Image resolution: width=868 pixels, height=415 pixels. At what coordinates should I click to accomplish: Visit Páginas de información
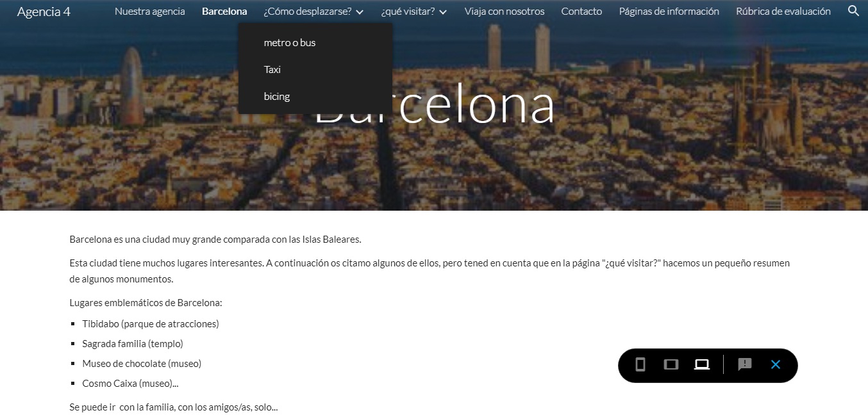(x=669, y=12)
